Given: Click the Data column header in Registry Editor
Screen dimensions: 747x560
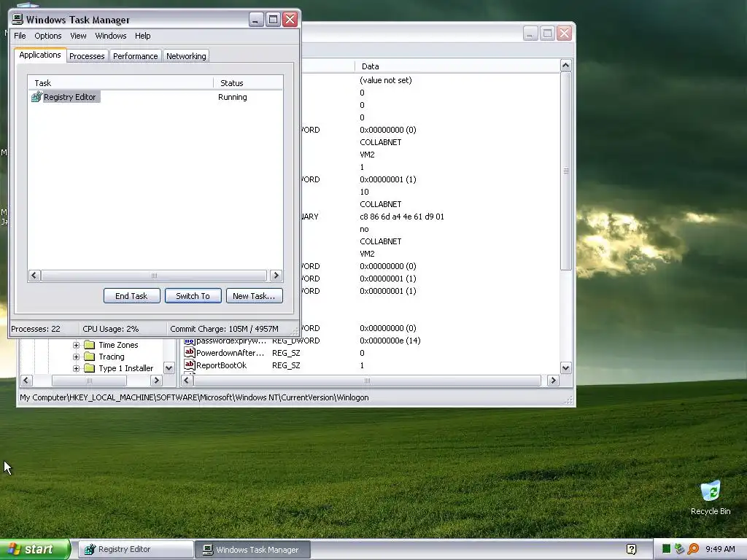Looking at the screenshot, I should pos(457,66).
